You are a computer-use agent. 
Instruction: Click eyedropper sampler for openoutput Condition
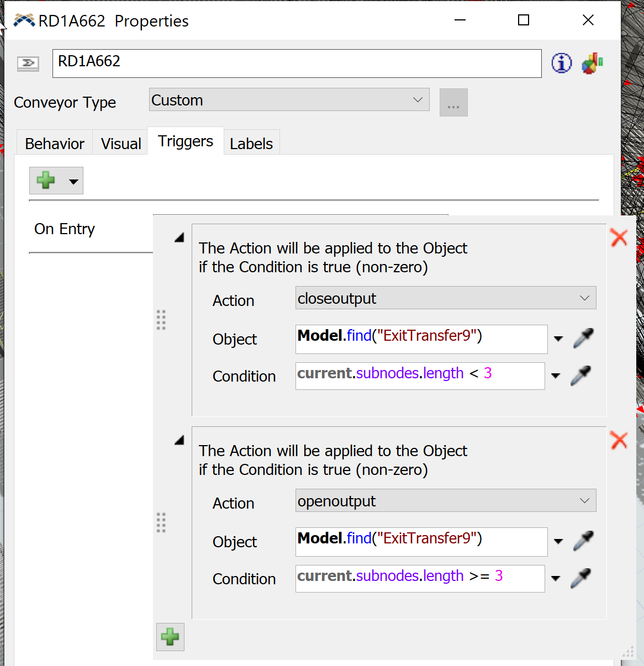tap(581, 578)
